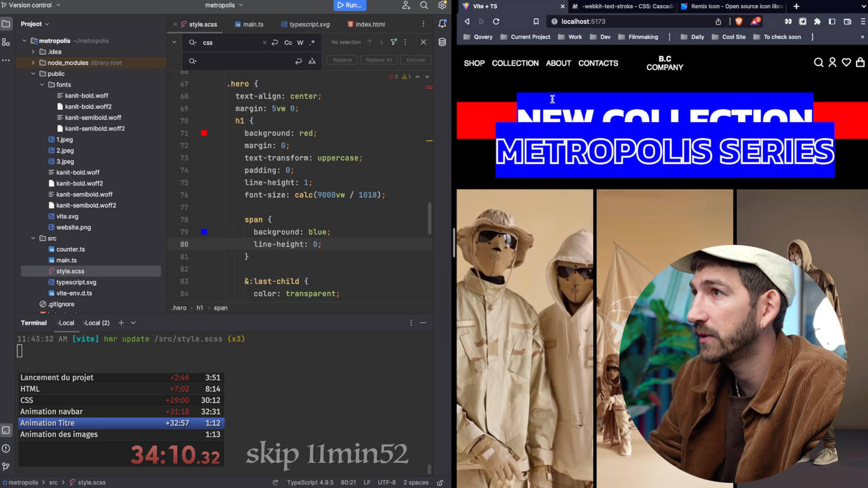This screenshot has width=868, height=488.
Task: Toggle match case (Cc) in search
Action: tap(288, 43)
